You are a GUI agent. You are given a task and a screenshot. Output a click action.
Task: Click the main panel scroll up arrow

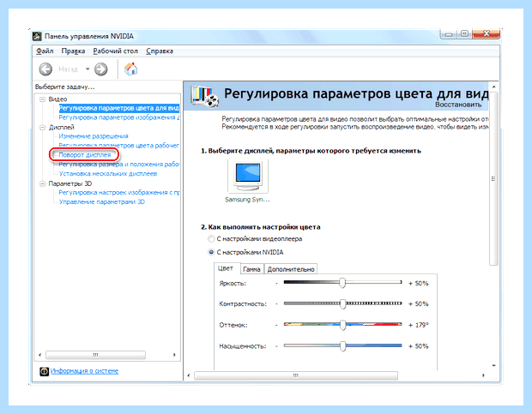click(494, 87)
